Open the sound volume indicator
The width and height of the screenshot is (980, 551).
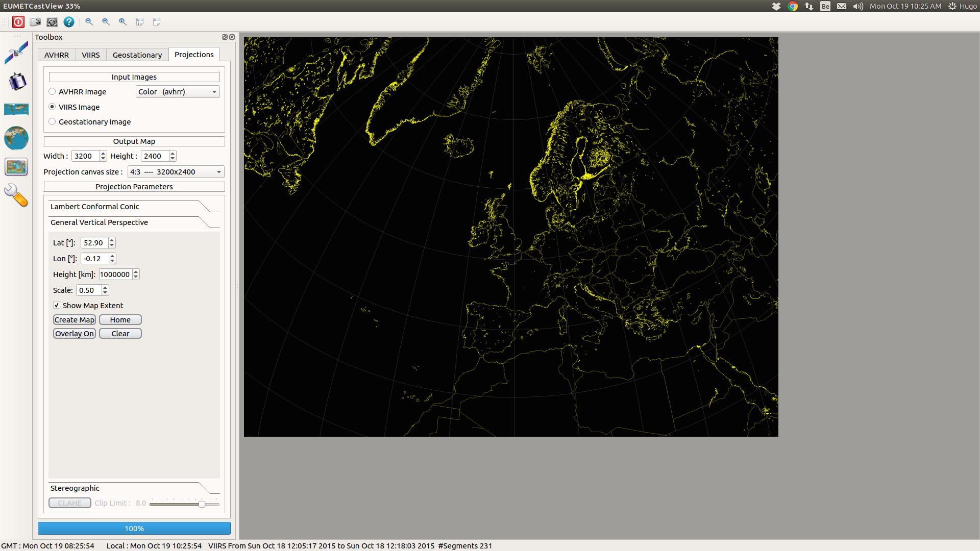pyautogui.click(x=858, y=6)
